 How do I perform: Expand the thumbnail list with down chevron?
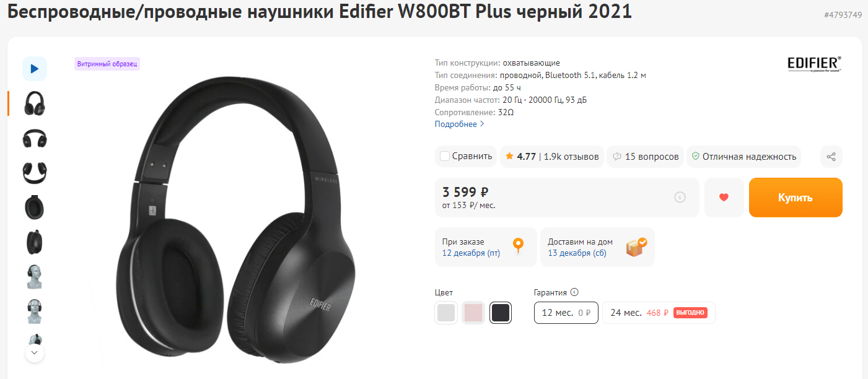[34, 353]
